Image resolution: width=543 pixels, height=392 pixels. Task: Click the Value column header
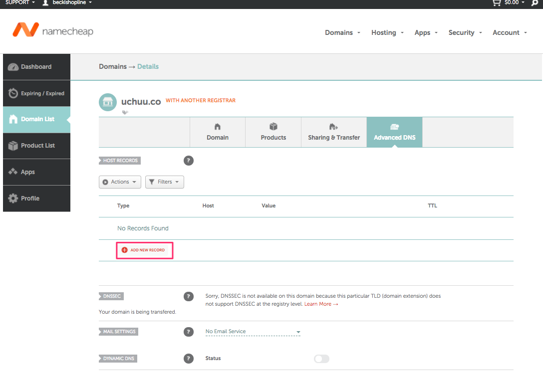coord(269,205)
